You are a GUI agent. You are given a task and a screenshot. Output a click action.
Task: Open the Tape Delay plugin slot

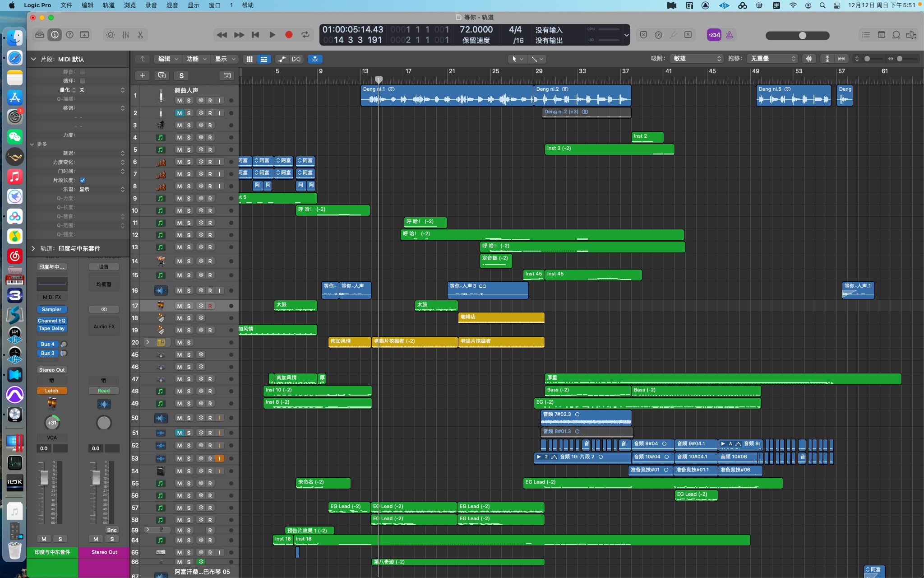coord(52,328)
